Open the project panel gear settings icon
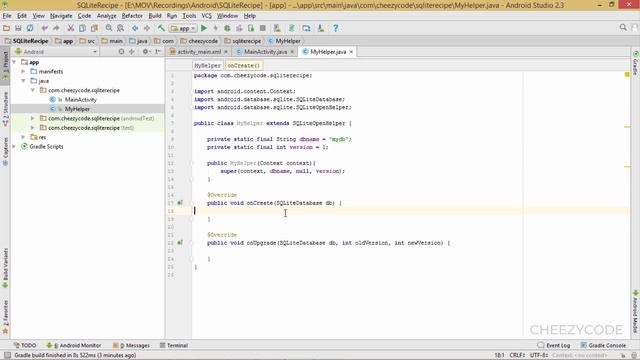640x360 pixels. 145,52
